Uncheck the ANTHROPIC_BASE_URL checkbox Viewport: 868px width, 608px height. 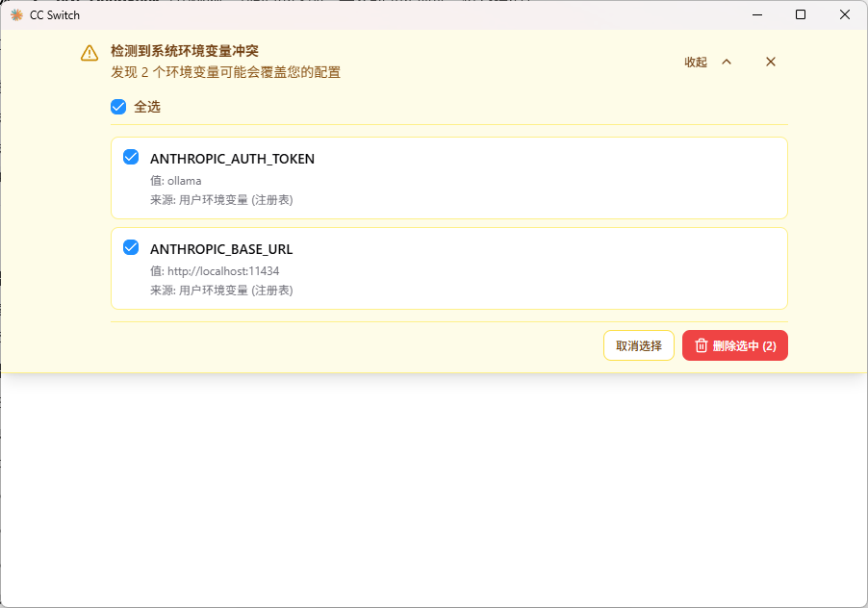(x=131, y=247)
